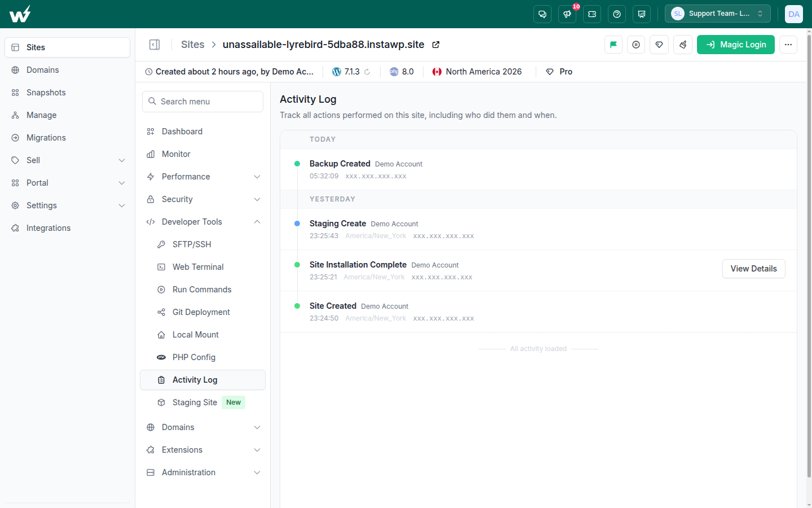Collapse the Developer Tools section
This screenshot has height=508, width=812.
(x=203, y=222)
